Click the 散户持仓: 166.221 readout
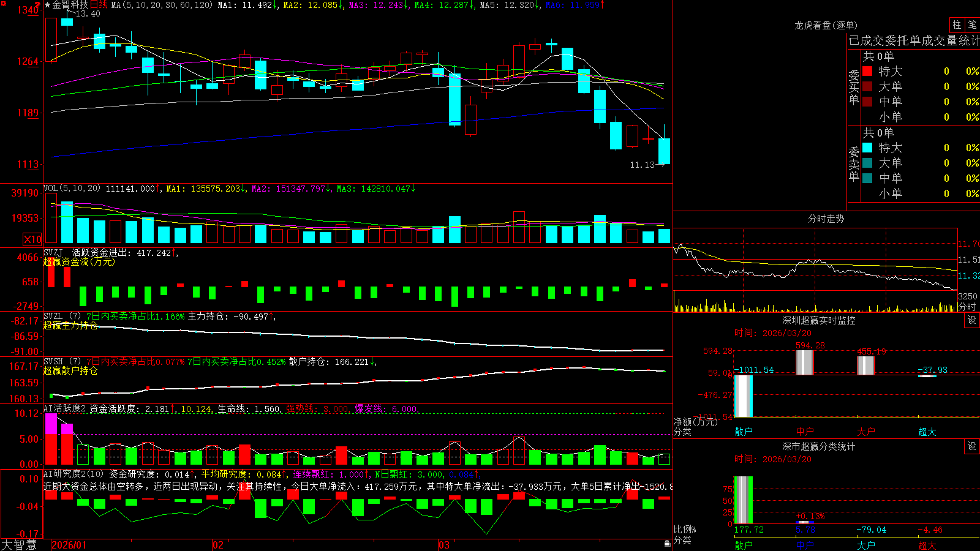This screenshot has height=551, width=980. (x=332, y=361)
